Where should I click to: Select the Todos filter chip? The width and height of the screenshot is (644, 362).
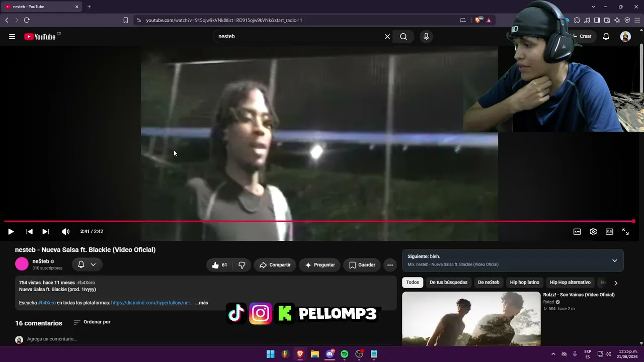click(x=413, y=283)
